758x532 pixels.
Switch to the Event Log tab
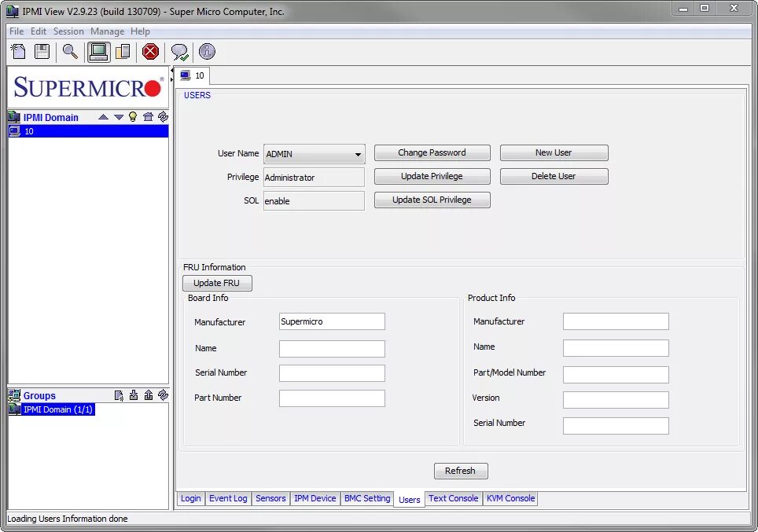228,498
